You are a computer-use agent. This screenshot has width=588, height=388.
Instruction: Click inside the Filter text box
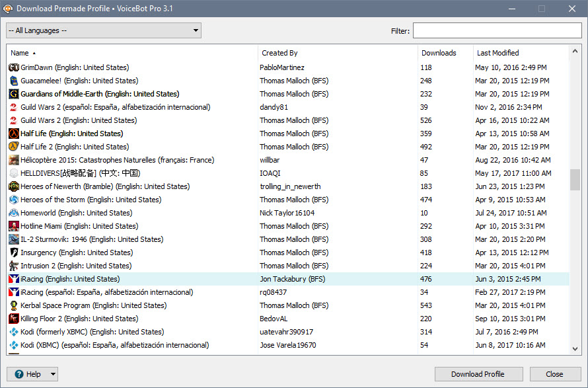click(497, 30)
